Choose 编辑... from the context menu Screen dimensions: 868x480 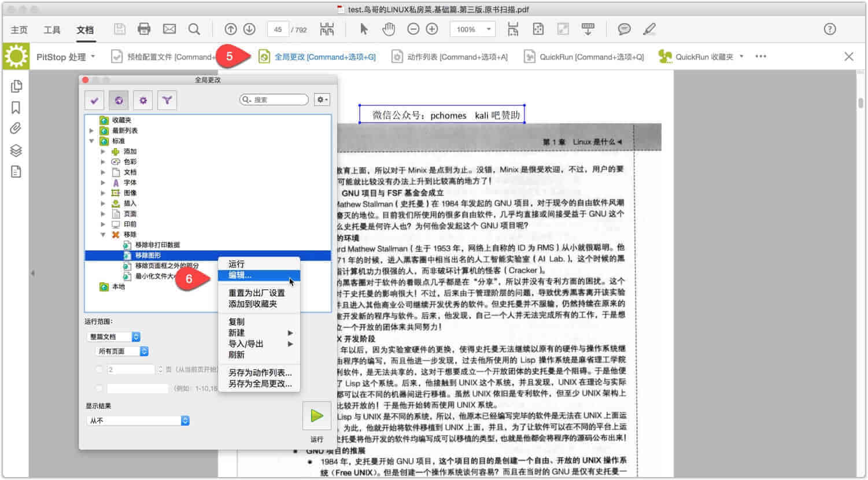coord(259,275)
